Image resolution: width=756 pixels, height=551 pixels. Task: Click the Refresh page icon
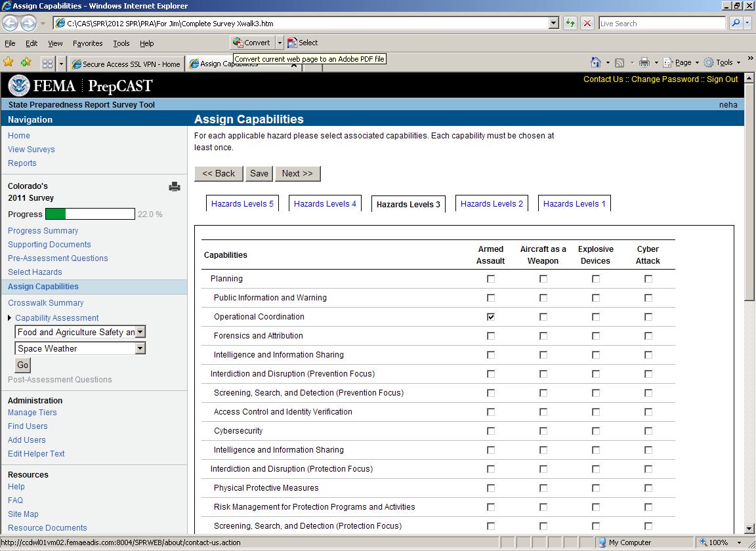(x=570, y=24)
